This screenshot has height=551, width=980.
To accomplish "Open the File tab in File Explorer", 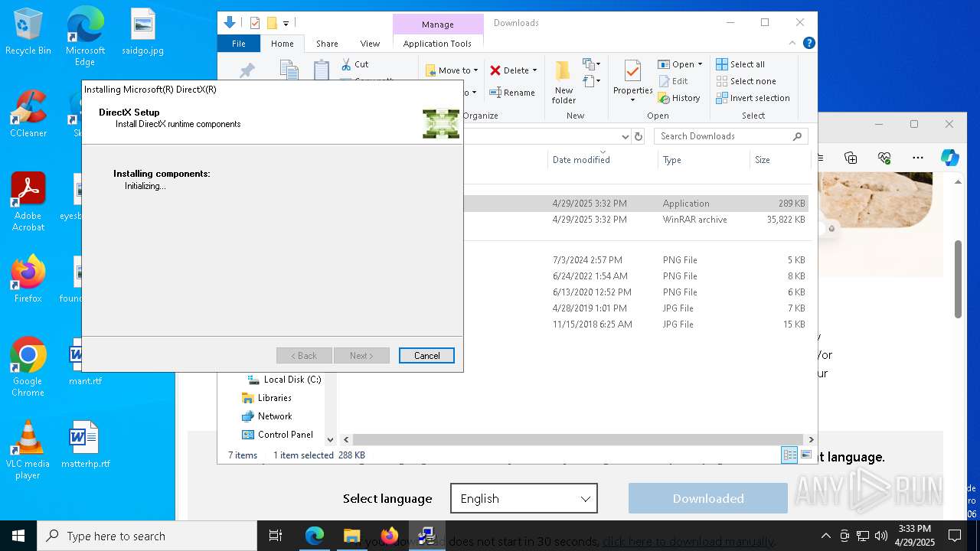I will click(x=239, y=44).
